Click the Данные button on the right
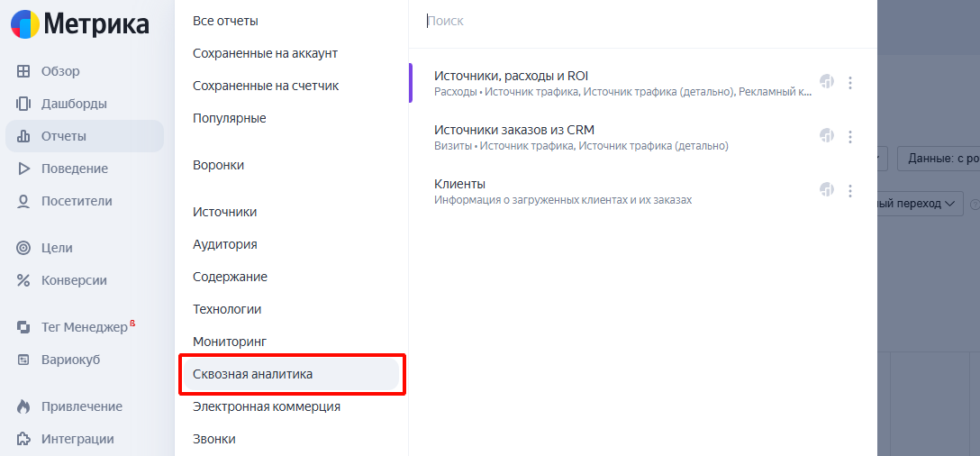Viewport: 980px width, 456px height. [941, 159]
